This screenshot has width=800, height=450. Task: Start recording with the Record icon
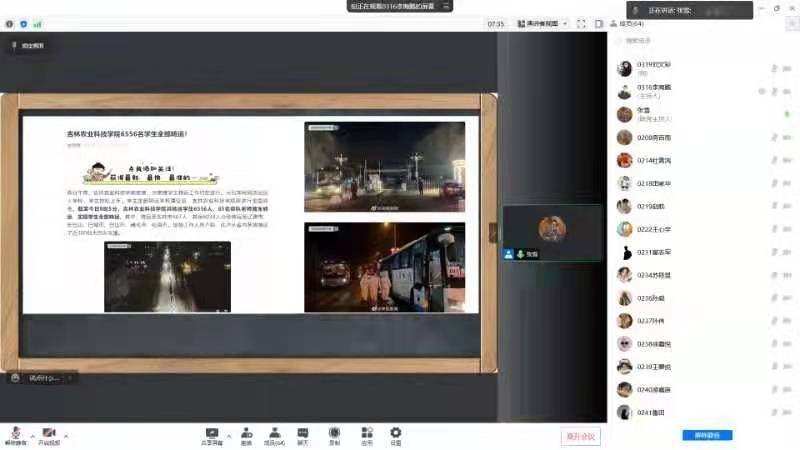[334, 435]
